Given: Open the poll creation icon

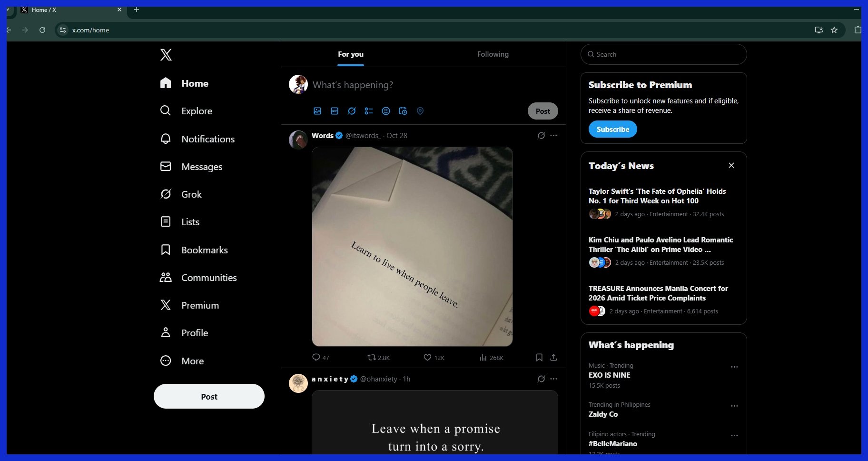Looking at the screenshot, I should click(x=369, y=111).
